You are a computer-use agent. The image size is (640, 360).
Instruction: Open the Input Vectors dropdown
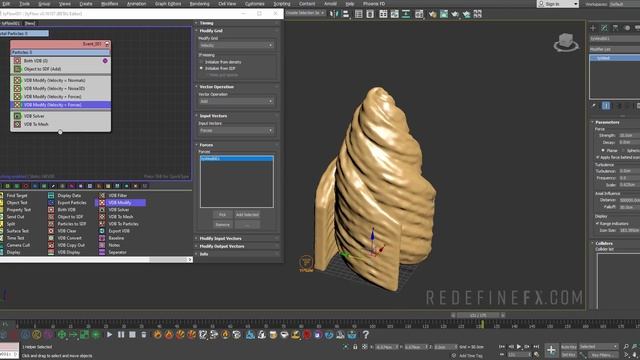[x=236, y=131]
